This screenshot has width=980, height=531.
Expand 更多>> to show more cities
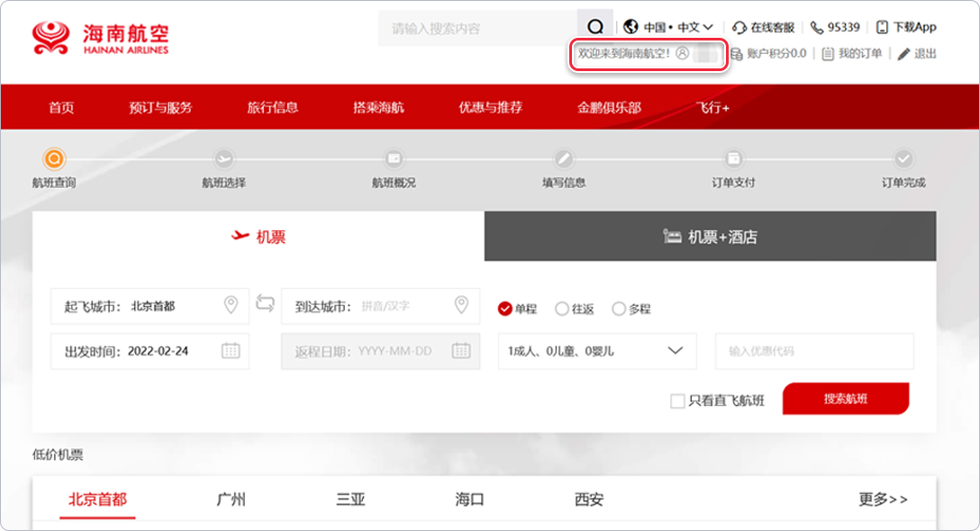coord(883,499)
